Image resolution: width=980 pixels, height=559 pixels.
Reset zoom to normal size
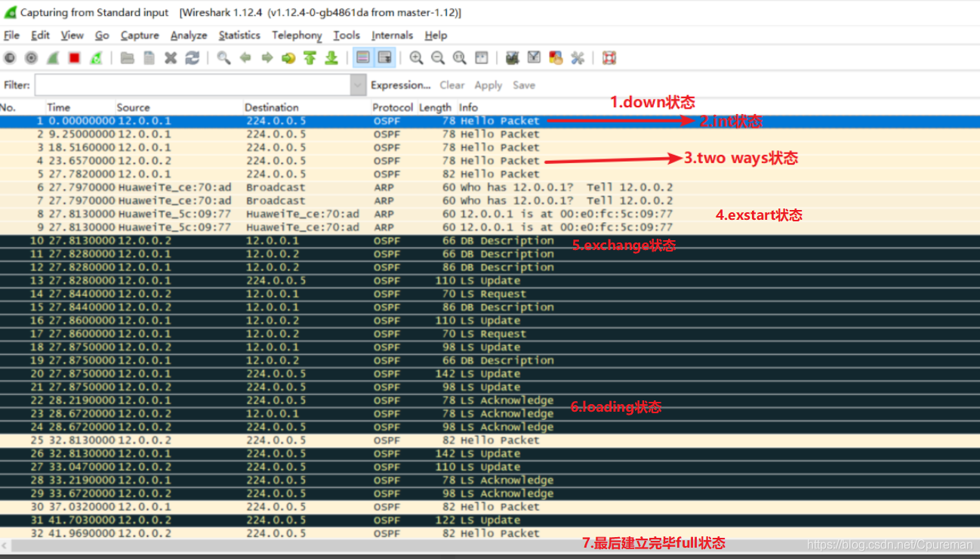click(x=459, y=58)
